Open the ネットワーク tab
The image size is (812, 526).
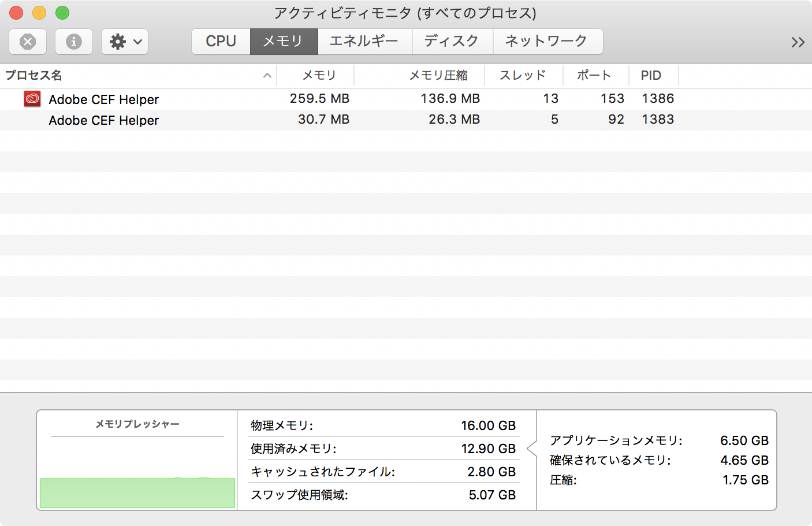coord(547,42)
